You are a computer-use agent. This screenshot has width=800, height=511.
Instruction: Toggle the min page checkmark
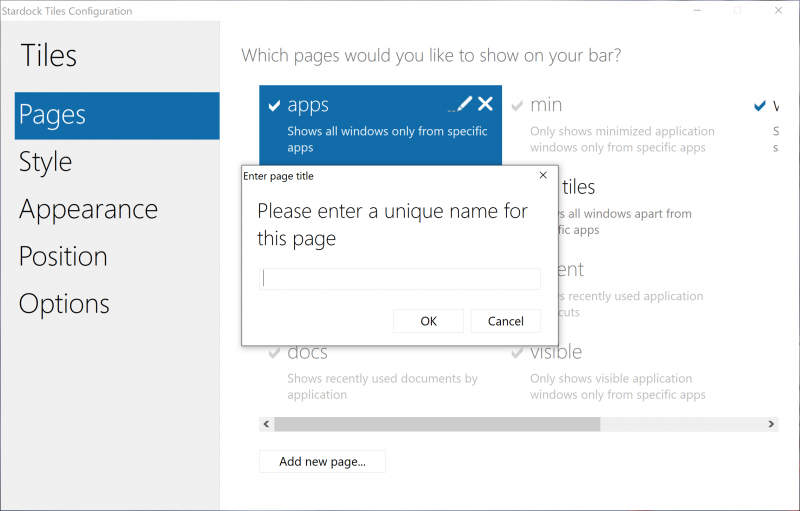[x=517, y=106]
